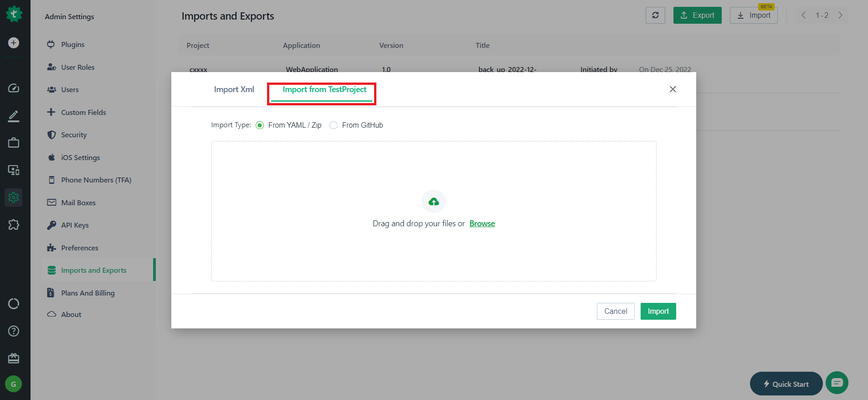Switch to Import from TestProject tab
868x400 pixels.
pyautogui.click(x=324, y=89)
